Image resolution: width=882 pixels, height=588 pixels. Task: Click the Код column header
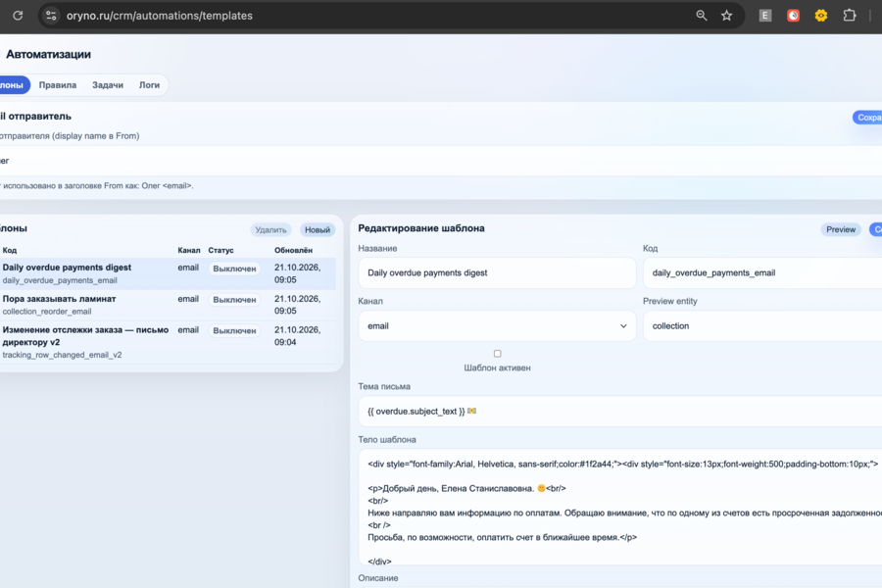coord(10,251)
